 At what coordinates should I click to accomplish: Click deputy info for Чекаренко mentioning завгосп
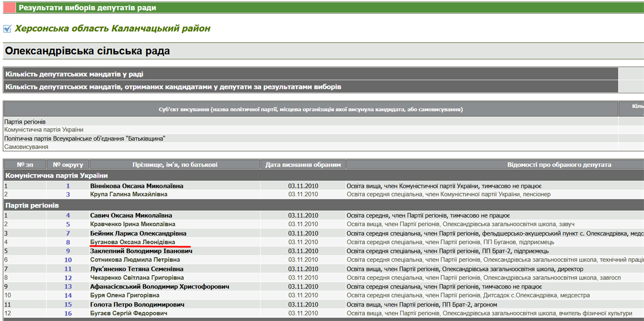(x=484, y=278)
